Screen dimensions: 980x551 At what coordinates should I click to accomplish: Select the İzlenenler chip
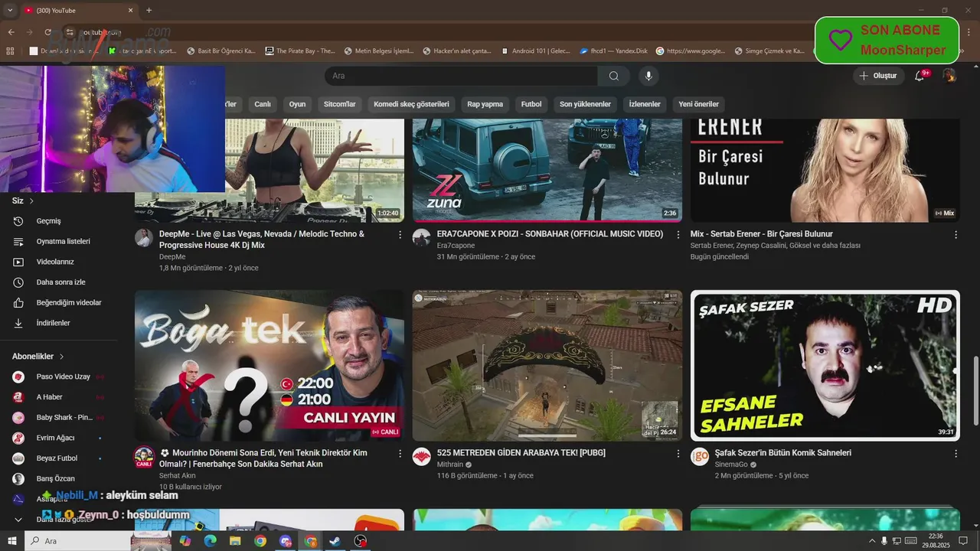(645, 104)
